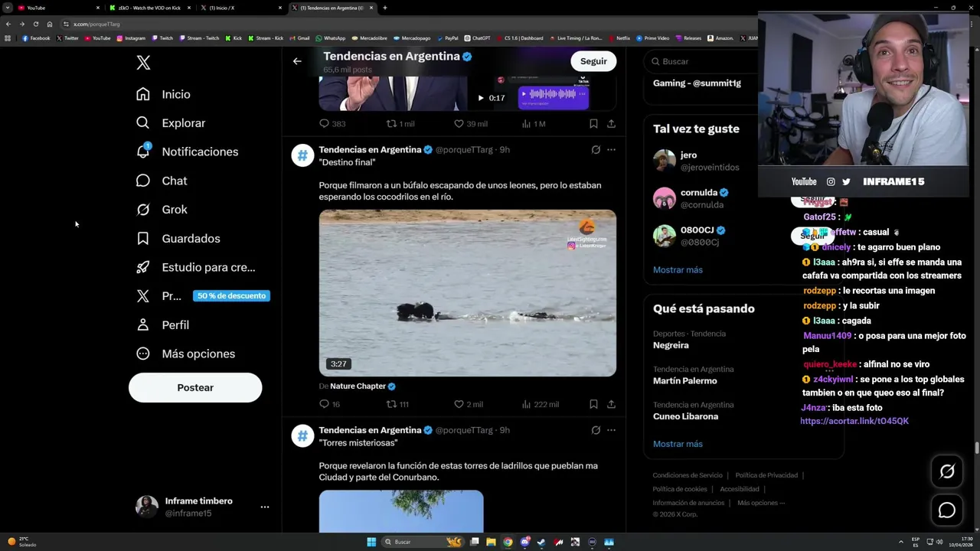Open a new browser tab

click(385, 8)
